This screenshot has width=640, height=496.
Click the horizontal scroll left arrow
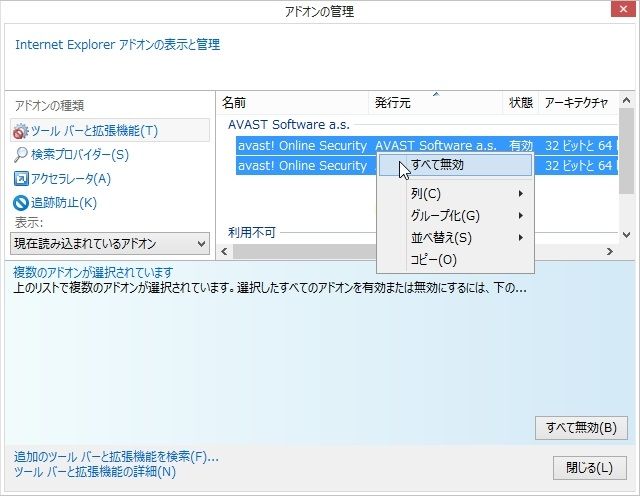(x=224, y=251)
